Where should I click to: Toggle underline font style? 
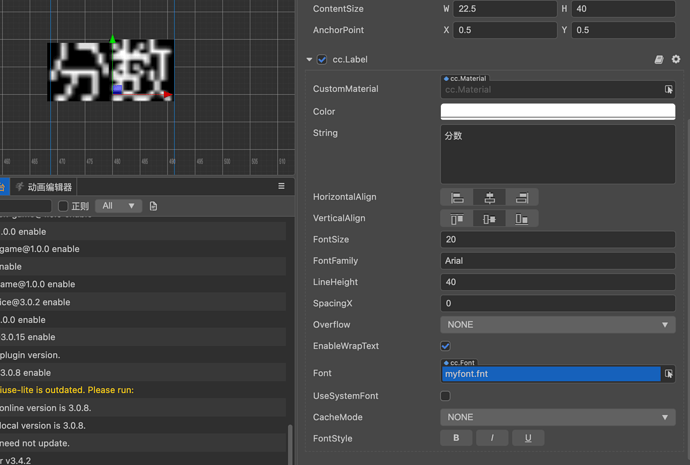click(528, 438)
